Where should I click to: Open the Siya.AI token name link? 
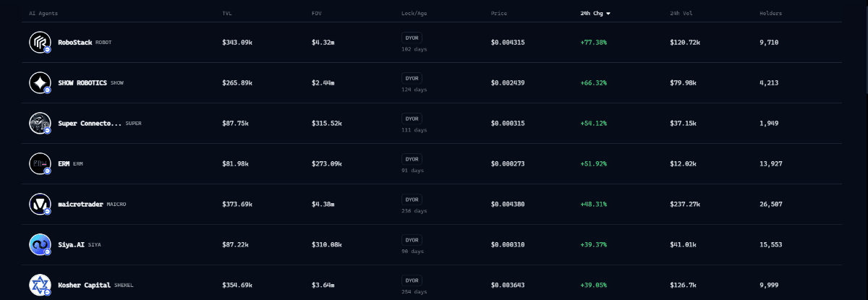72,245
